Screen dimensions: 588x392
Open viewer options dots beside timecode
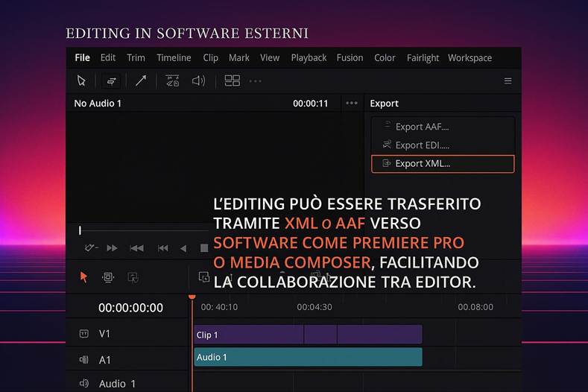tap(351, 103)
